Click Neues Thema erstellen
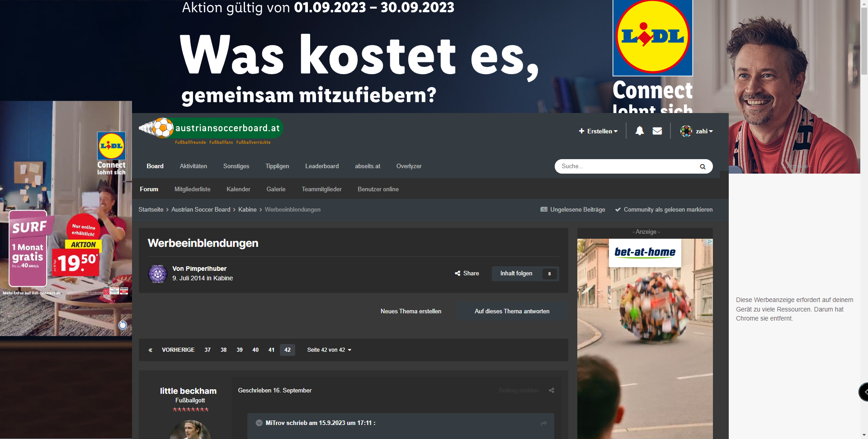 coord(411,312)
